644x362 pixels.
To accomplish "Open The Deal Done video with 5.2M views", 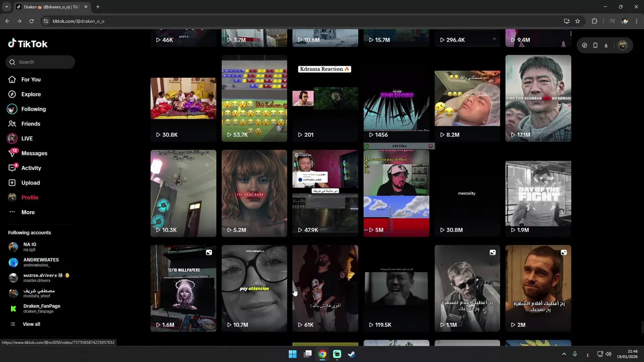I will [x=254, y=194].
